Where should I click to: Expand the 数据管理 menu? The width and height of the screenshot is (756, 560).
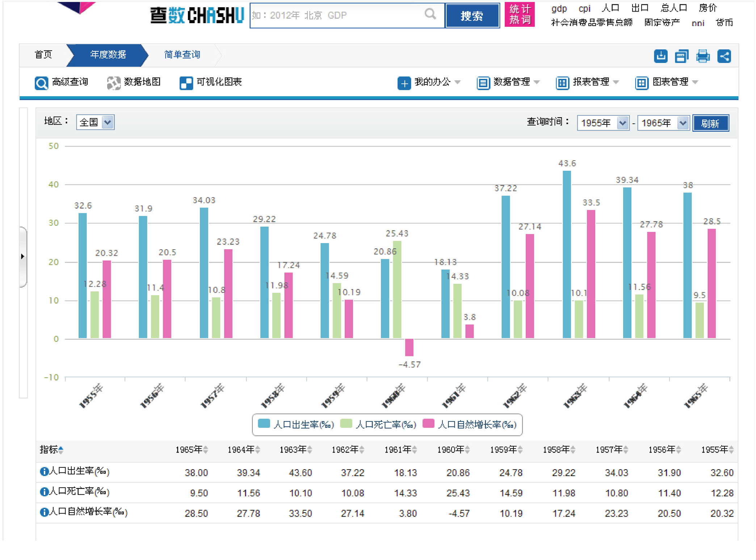point(537,82)
